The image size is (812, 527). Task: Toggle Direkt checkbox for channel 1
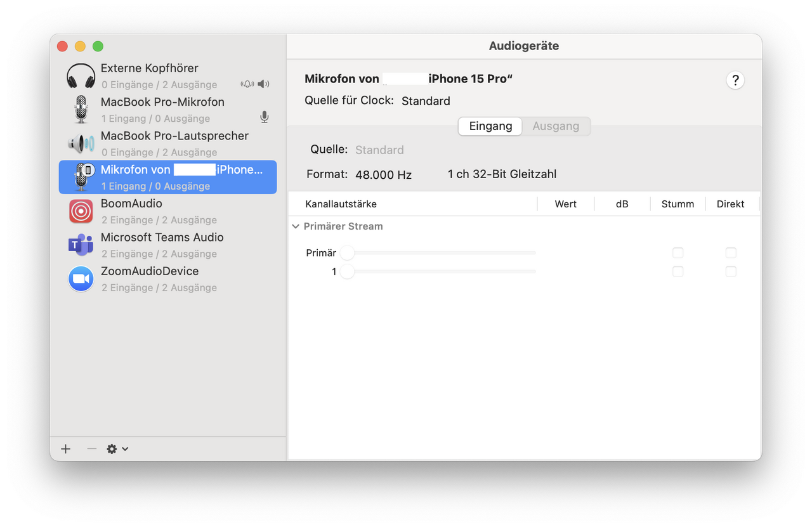731,271
